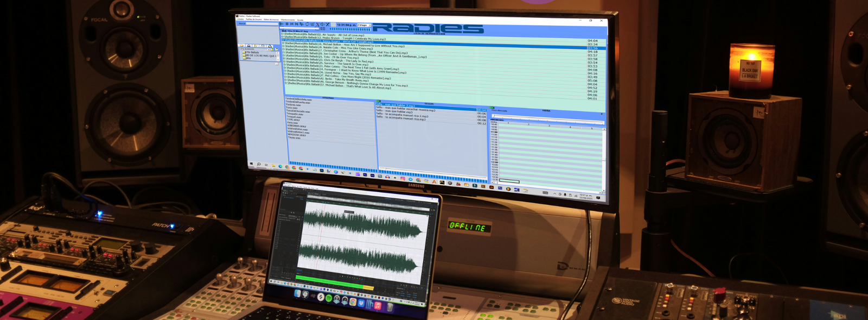Select the 80 DE LOS 80 MAS QUE folder
Screen dimensions: 868x320
[260, 55]
